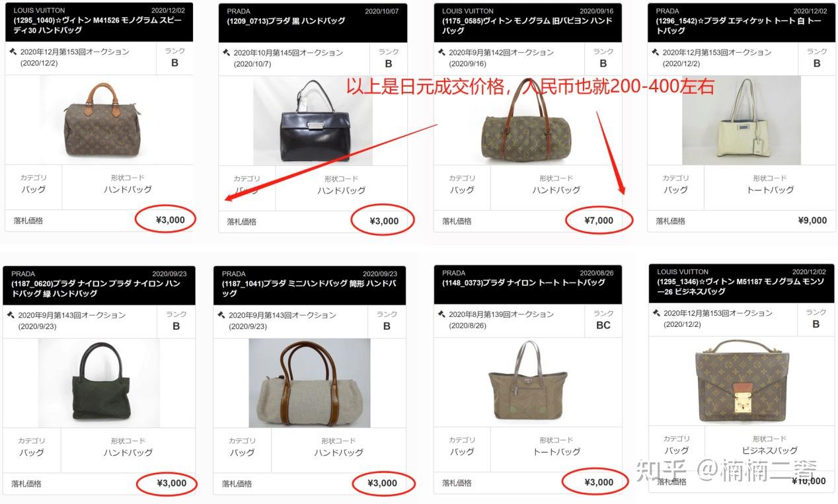Viewport: 838px width, 504px height.
Task: Click the gavel icon on the black Prada handbag card
Action: coord(227,52)
